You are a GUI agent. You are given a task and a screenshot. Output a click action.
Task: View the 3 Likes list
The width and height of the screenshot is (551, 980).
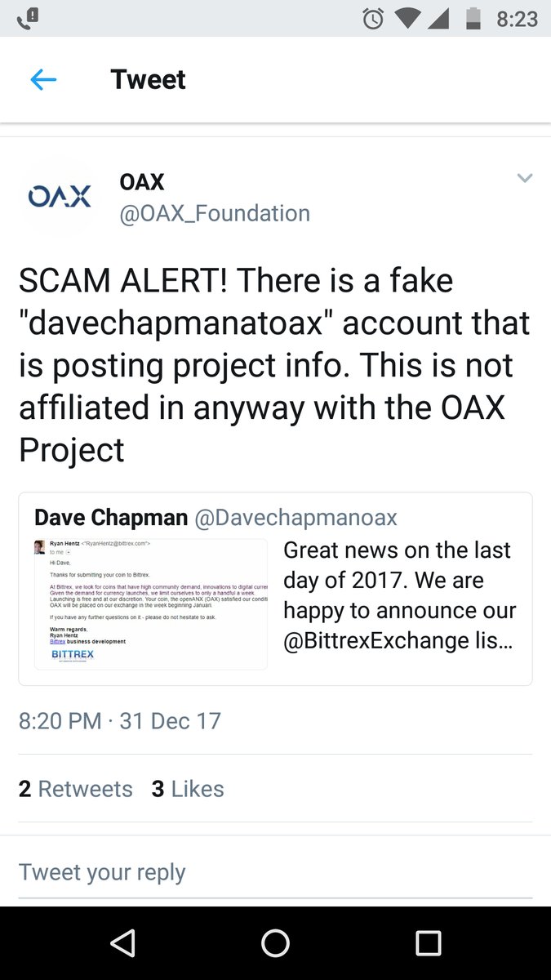point(188,789)
